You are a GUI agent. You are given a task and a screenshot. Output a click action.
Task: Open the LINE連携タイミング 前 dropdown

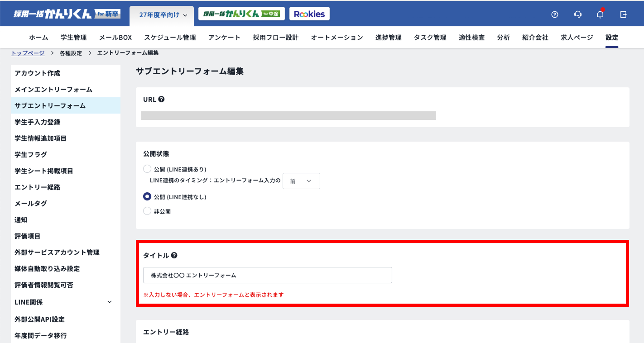click(x=301, y=181)
